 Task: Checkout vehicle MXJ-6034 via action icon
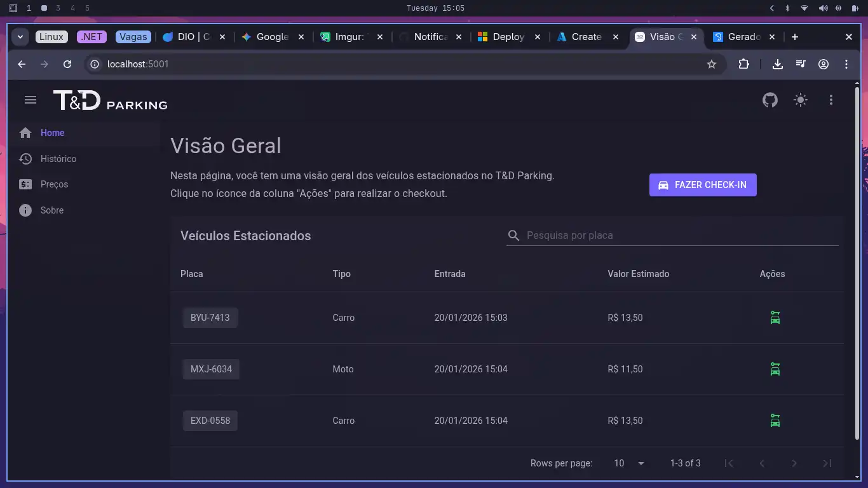(x=775, y=369)
